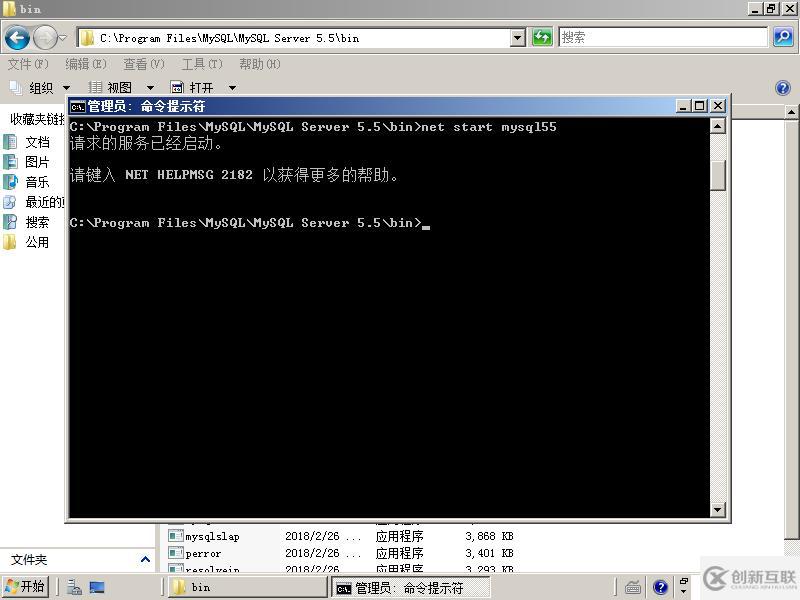The width and height of the screenshot is (800, 600).
Task: Select the perror file in the list
Action: 204,553
